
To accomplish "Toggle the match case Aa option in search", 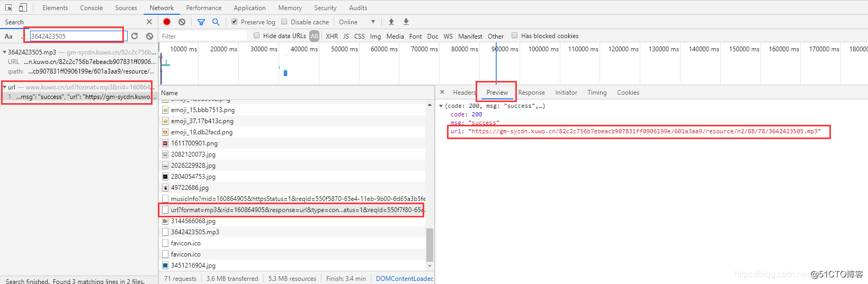I will [8, 36].
